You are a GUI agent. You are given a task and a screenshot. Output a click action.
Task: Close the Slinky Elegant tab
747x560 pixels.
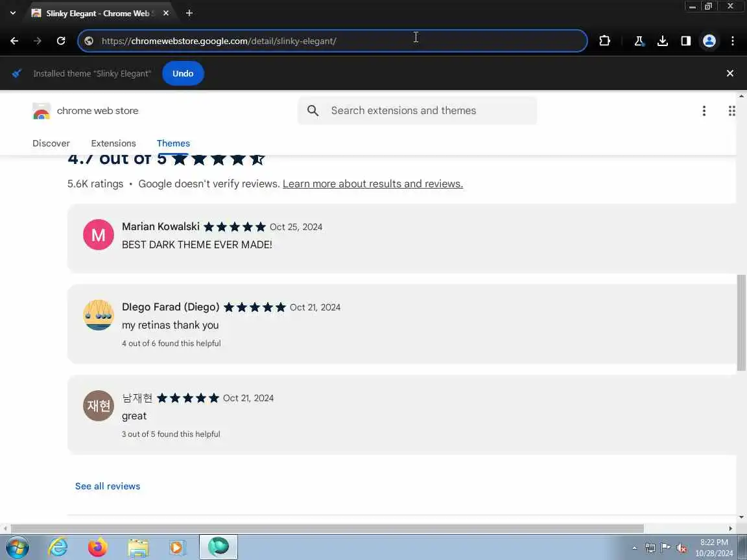coord(166,13)
